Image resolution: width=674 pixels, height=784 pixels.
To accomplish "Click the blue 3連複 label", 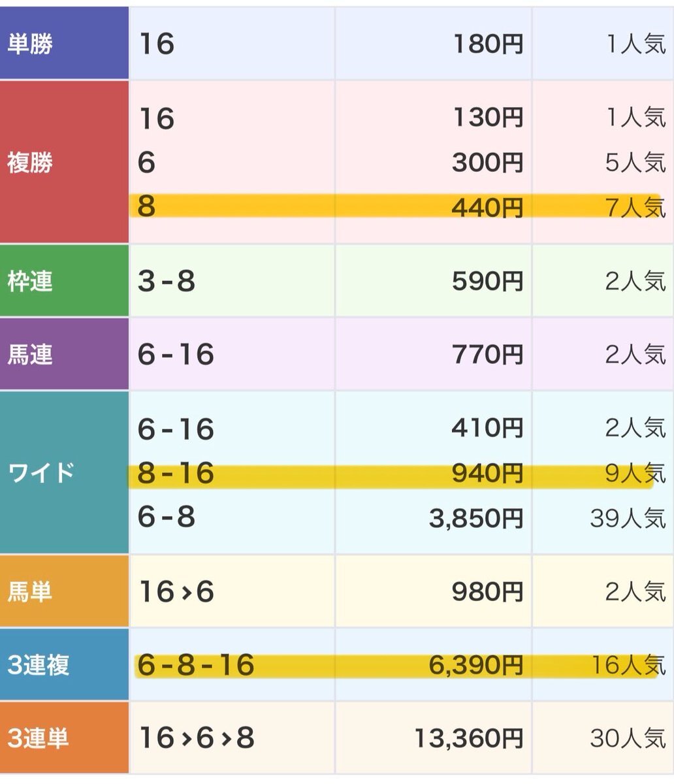I will click(x=38, y=665).
